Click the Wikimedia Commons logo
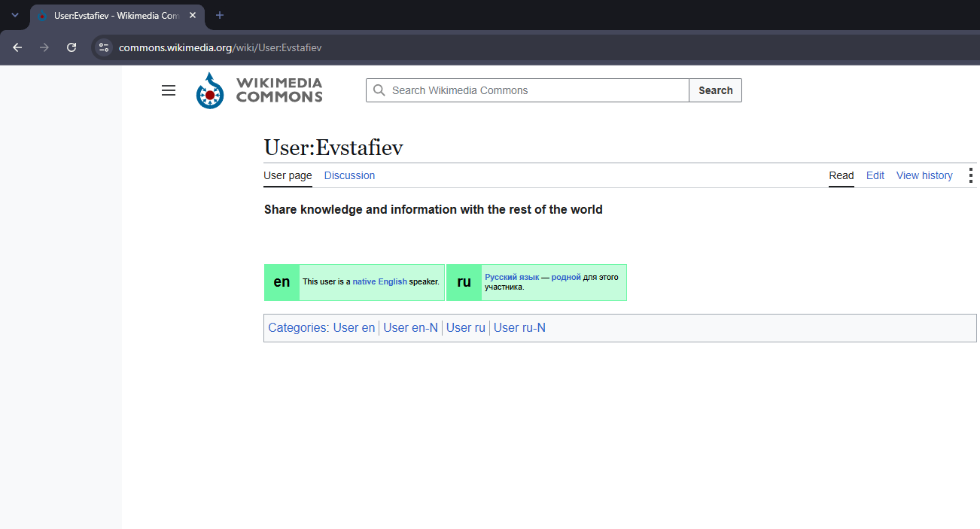980x529 pixels. click(x=259, y=90)
